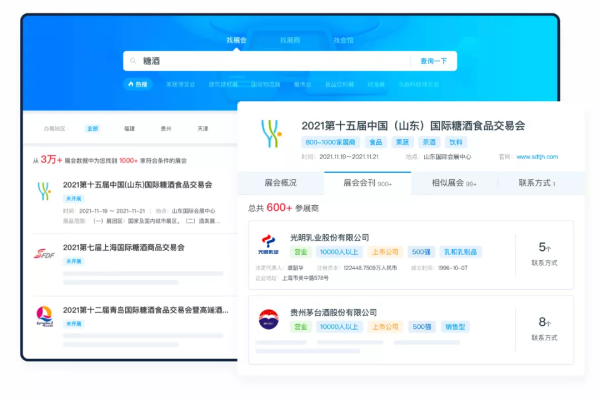Screen dimensions: 600x400
Task: Click the Qingdao expo logo in results list
Action: [x=44, y=314]
